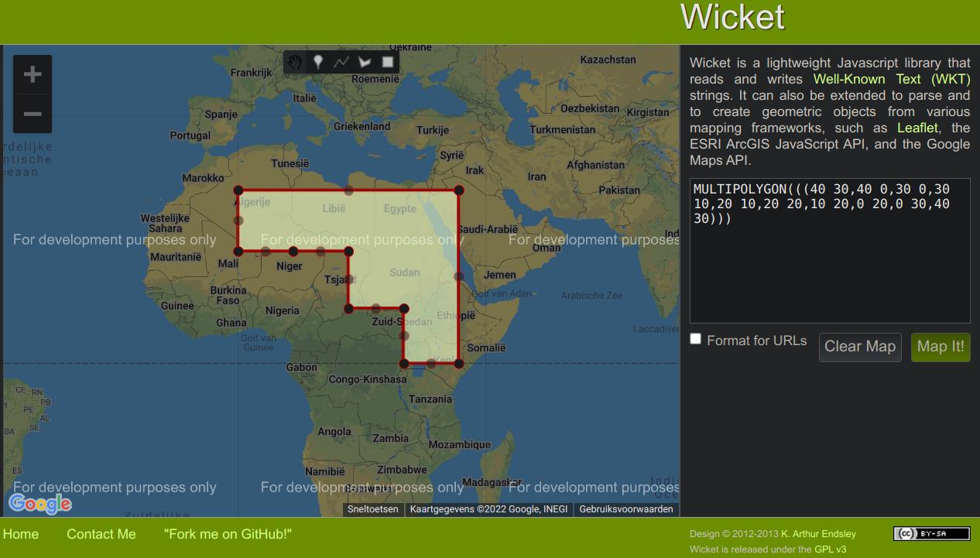The image size is (980, 558).
Task: Toggle the Format for URLs checkbox
Action: click(696, 339)
